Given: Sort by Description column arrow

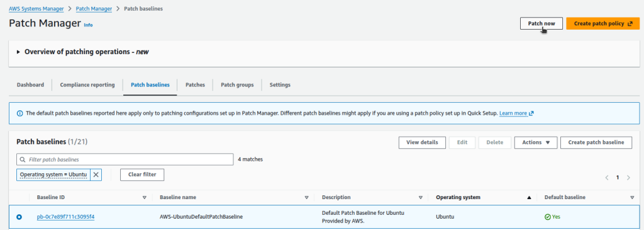Looking at the screenshot, I should point(421,197).
